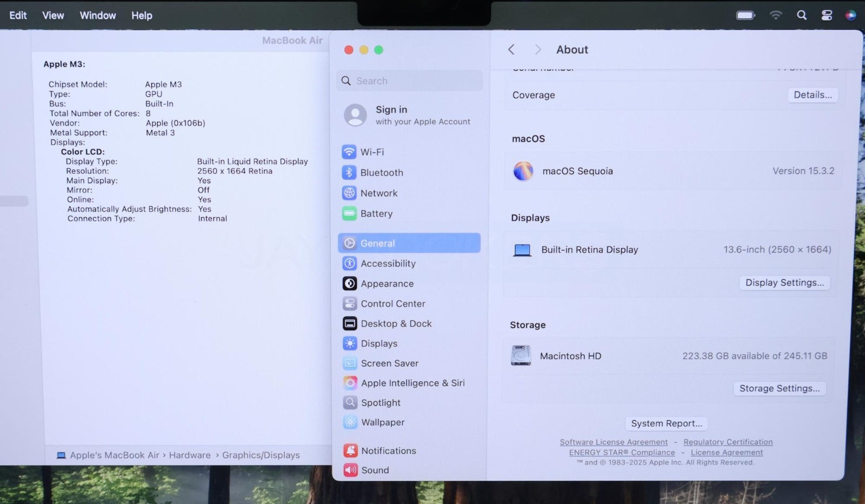This screenshot has width=865, height=504.
Task: Open the Battery settings icon
Action: coord(349,213)
